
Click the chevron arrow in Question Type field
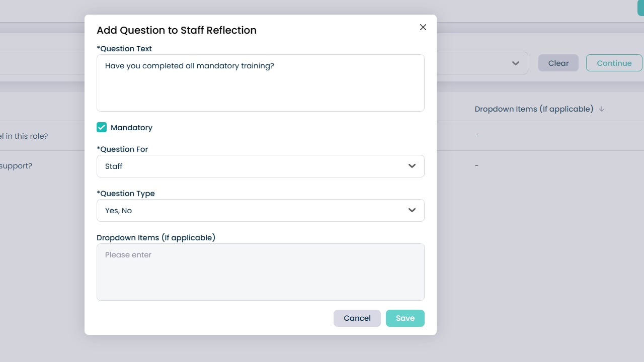pos(412,210)
